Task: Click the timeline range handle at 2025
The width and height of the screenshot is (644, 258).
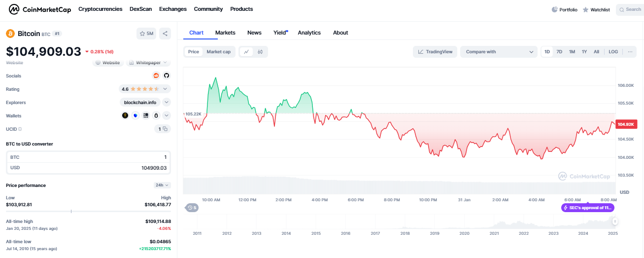Action: (x=615, y=222)
